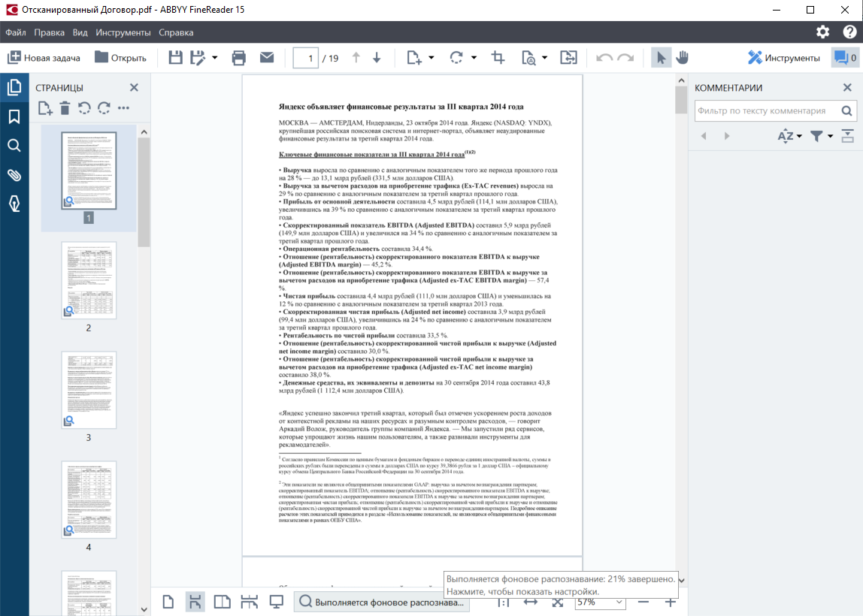Add page icon in Pages panel

45,108
